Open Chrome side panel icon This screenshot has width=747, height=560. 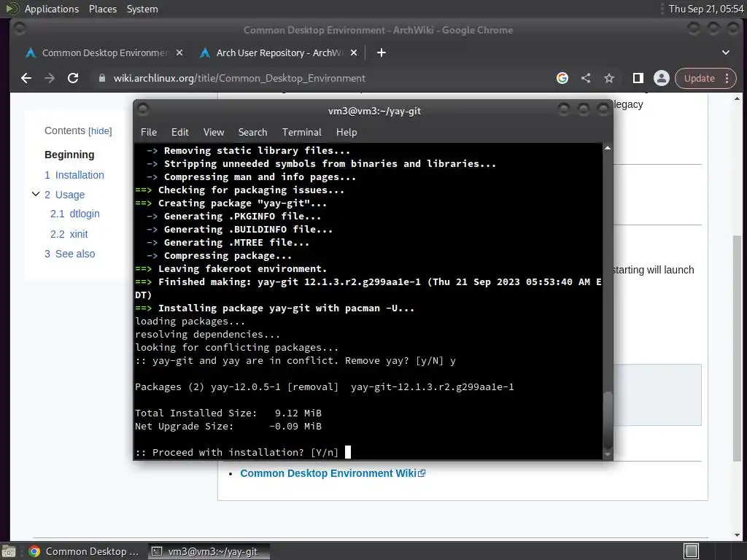click(x=638, y=78)
